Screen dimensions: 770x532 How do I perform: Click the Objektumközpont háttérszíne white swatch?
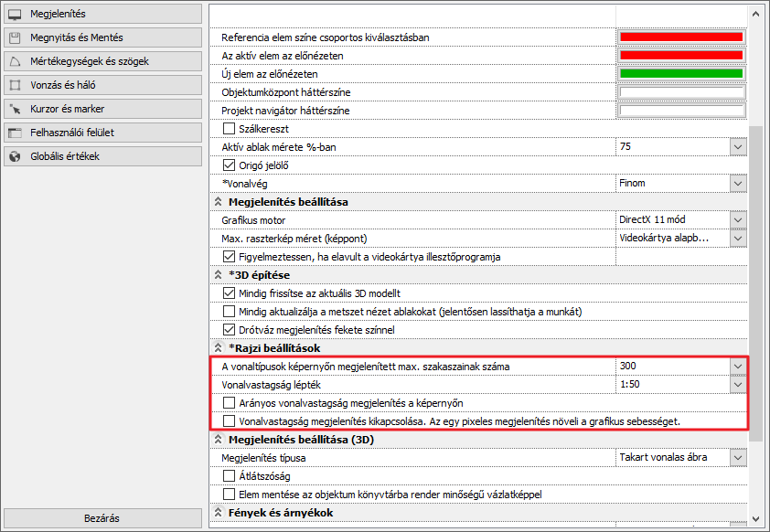[681, 92]
